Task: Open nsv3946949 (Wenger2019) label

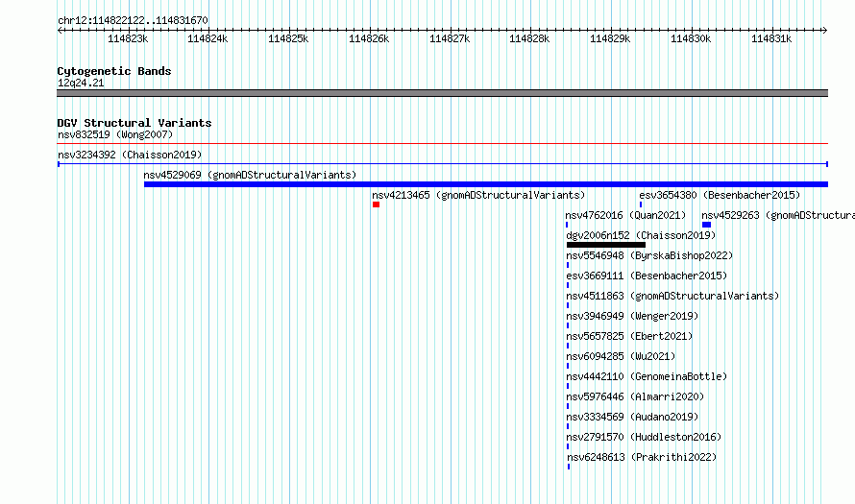Action: click(632, 316)
